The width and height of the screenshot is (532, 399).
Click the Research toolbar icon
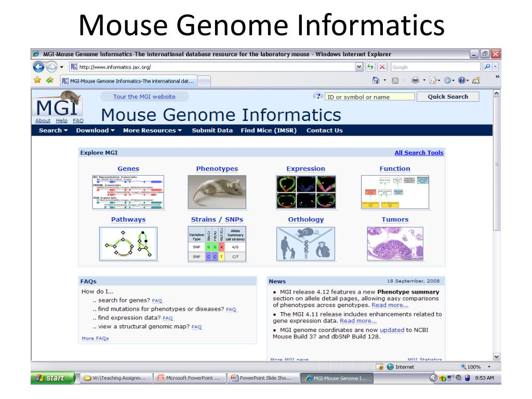(x=476, y=81)
